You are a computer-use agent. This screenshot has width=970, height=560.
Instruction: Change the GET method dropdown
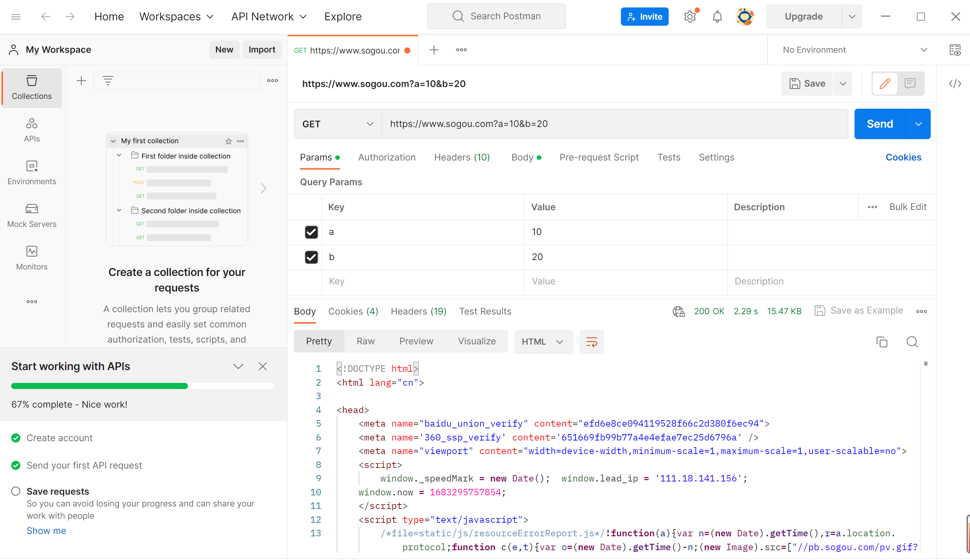point(338,124)
